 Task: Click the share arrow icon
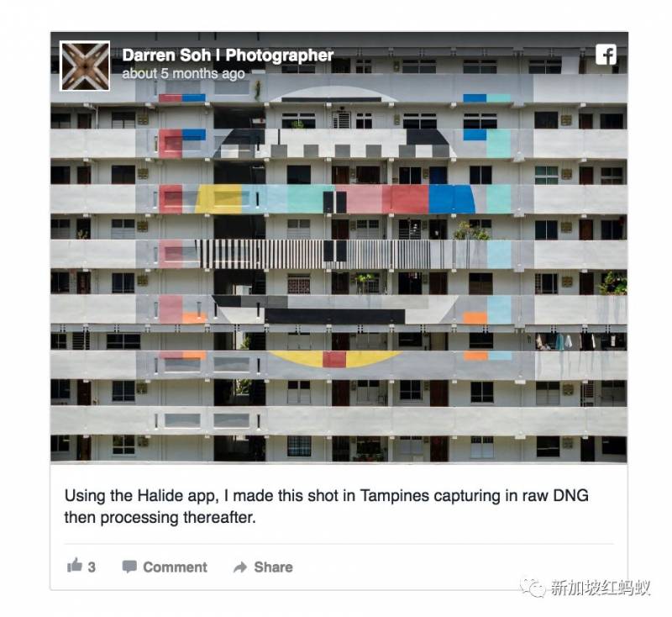point(240,567)
